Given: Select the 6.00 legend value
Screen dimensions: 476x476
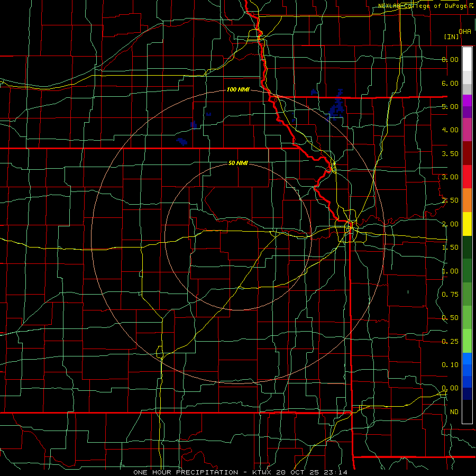Looking at the screenshot, I should 450,83.
